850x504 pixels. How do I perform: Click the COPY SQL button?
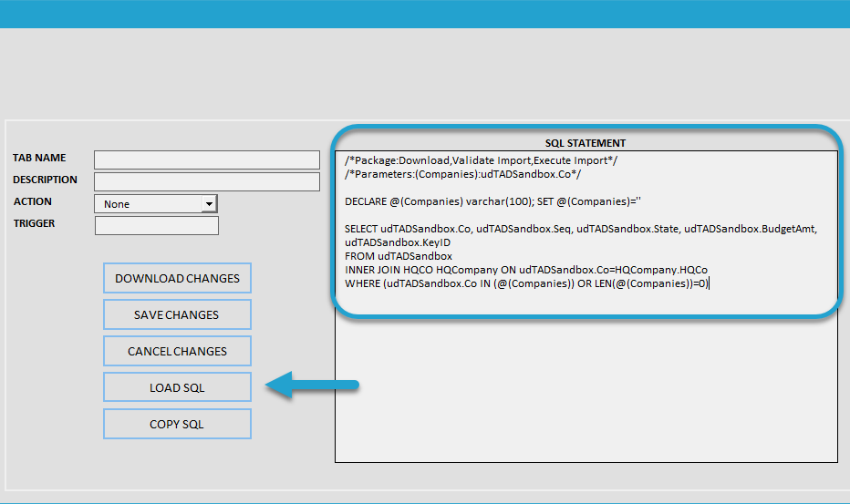[177, 424]
